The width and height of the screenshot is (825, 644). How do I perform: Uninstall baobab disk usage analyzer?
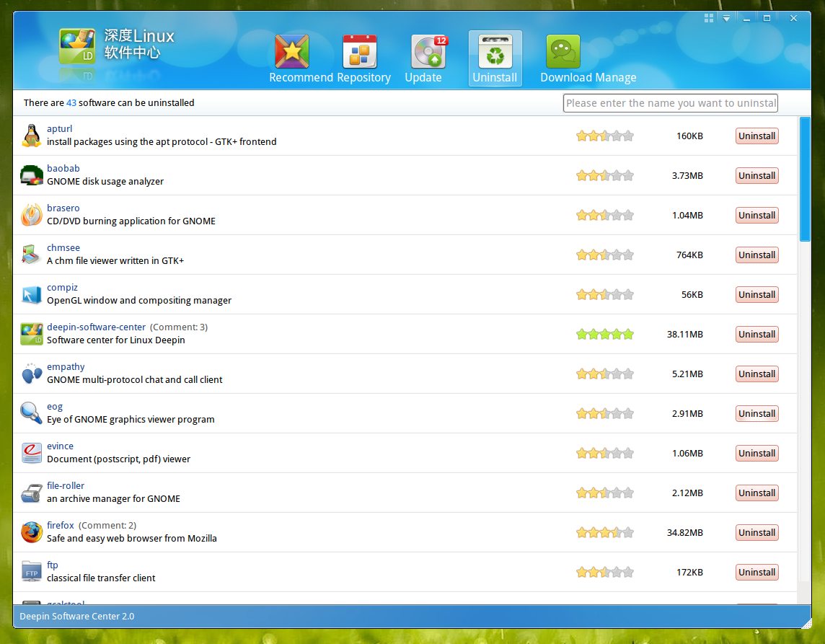pos(756,175)
